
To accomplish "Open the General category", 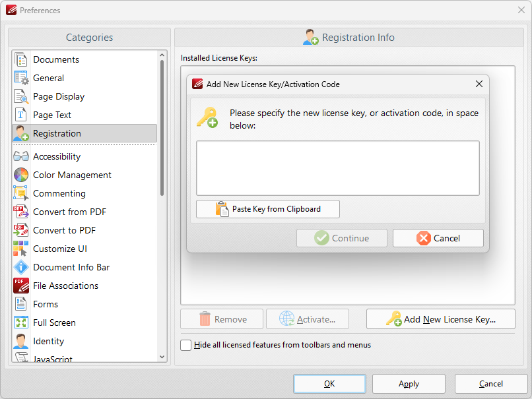I will (x=84, y=78).
